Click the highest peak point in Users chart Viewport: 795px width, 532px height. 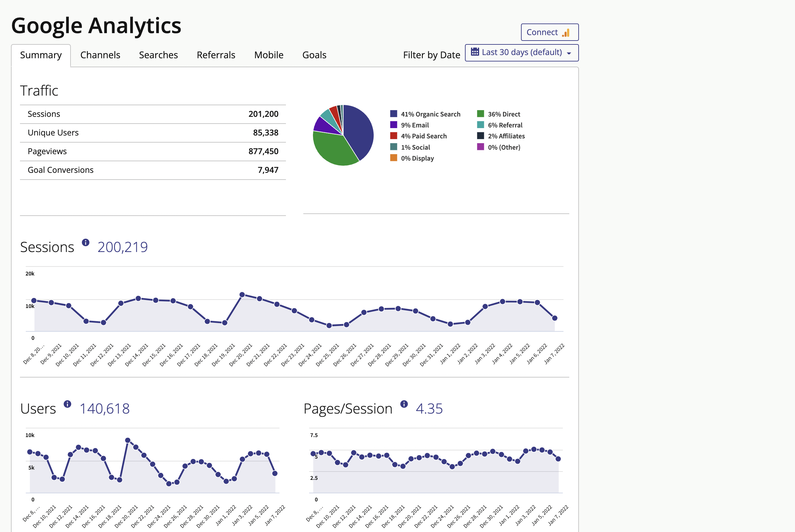tap(128, 440)
